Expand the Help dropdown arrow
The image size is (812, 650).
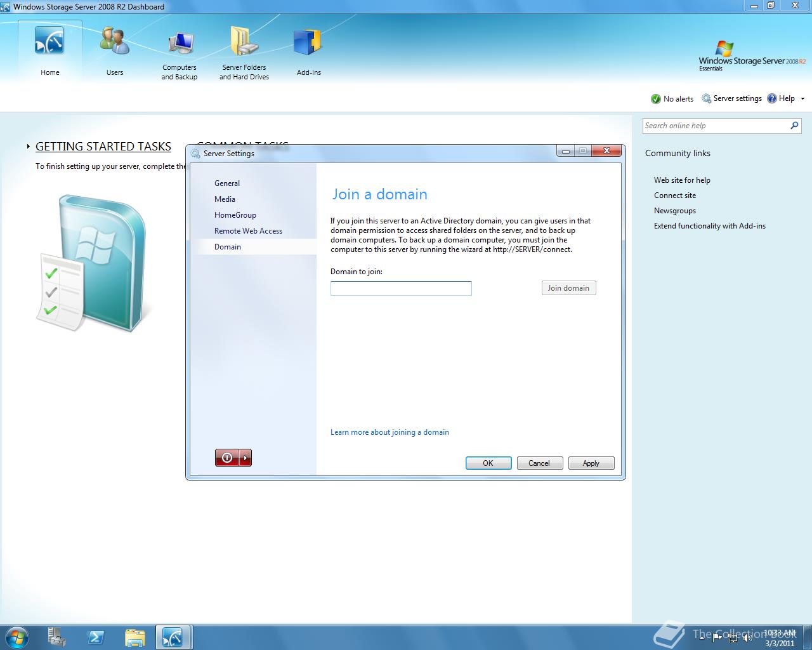click(802, 98)
